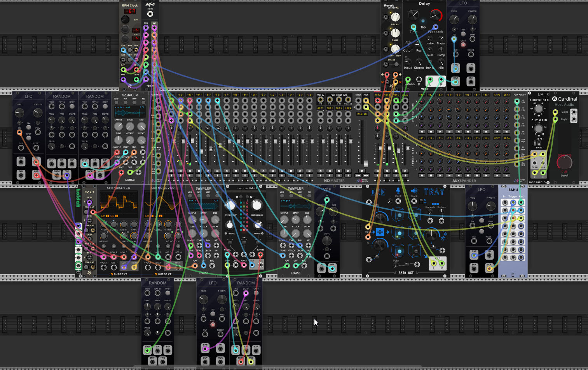Click the HARMONICS knob on macro oscillator 2

pos(256,205)
